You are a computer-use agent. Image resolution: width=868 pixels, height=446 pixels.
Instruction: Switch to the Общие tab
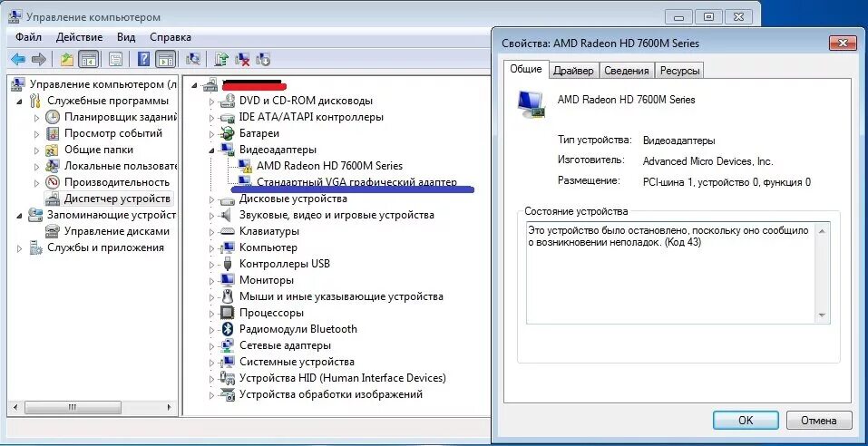526,69
